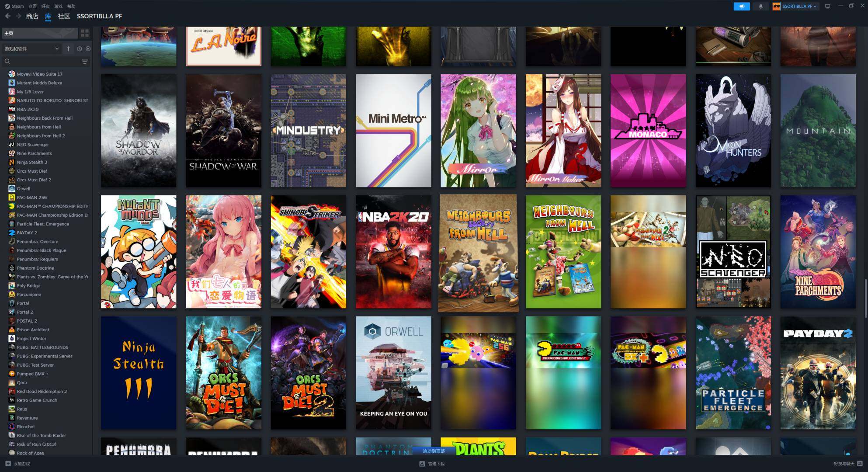Screen dimensions: 868x472
Task: Open the L.A. Noire cover tile
Action: pyautogui.click(x=224, y=46)
